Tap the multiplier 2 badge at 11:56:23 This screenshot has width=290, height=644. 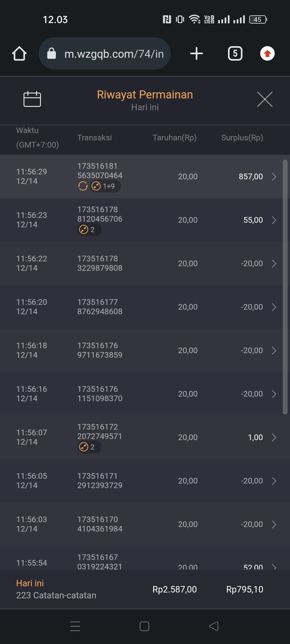click(x=89, y=230)
